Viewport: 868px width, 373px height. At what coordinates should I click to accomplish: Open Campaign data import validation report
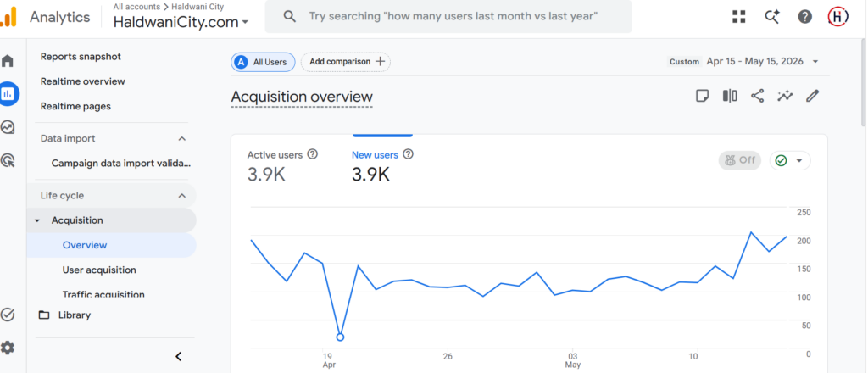[120, 164]
